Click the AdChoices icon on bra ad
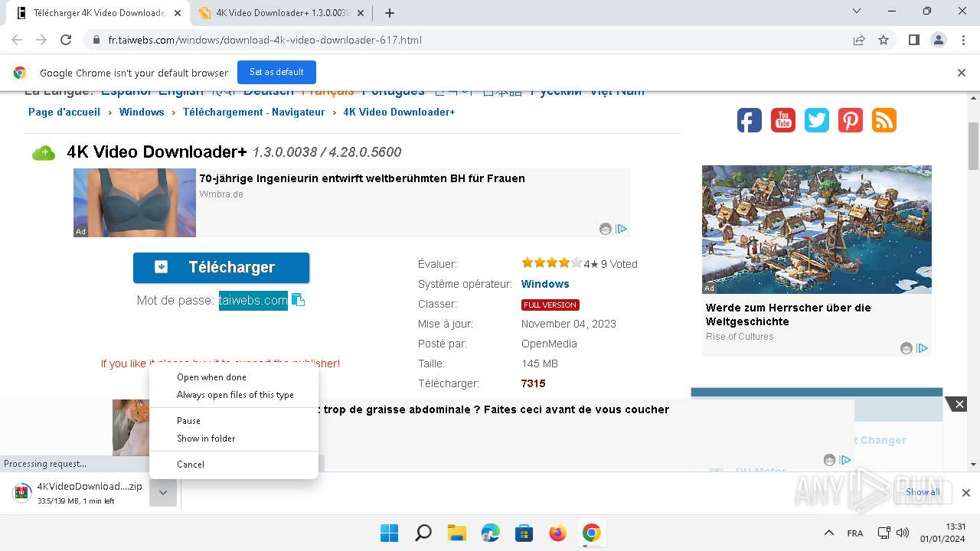Viewport: 980px width, 551px height. point(622,229)
